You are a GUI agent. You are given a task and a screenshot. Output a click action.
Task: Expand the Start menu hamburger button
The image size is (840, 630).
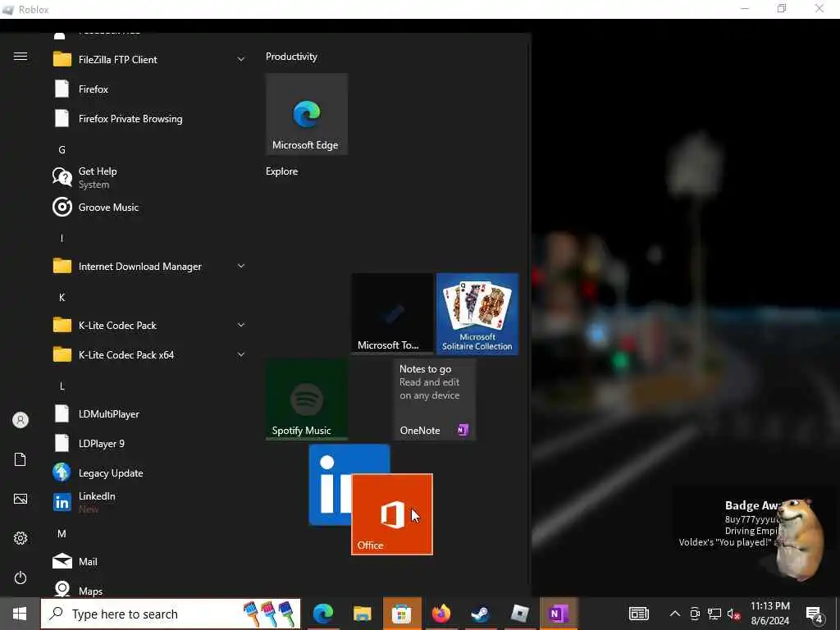coord(21,57)
